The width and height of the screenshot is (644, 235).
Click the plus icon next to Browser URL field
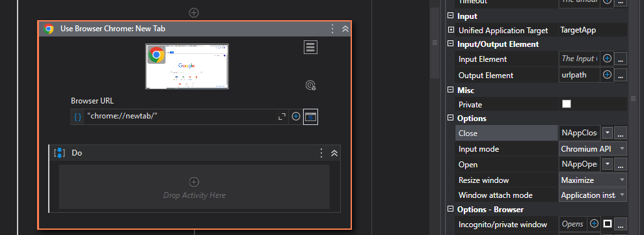[296, 117]
